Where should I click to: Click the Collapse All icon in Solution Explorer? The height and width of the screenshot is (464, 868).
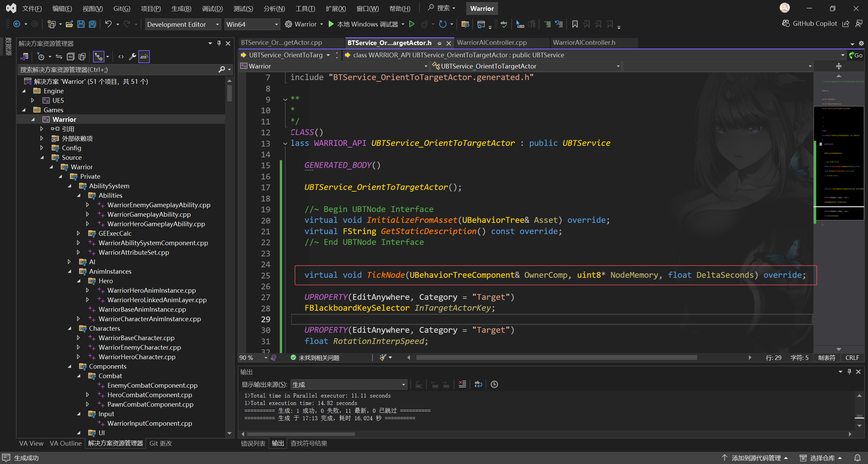point(71,57)
